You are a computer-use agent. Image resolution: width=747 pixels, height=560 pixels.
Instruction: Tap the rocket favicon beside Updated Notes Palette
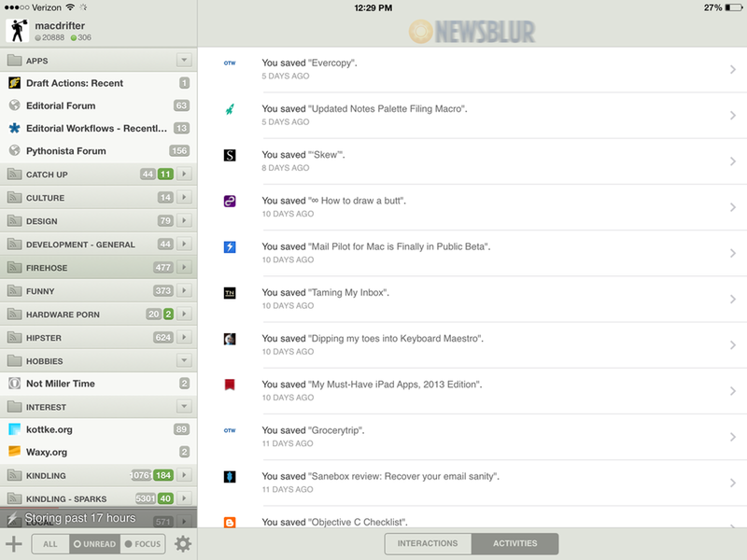click(x=230, y=109)
